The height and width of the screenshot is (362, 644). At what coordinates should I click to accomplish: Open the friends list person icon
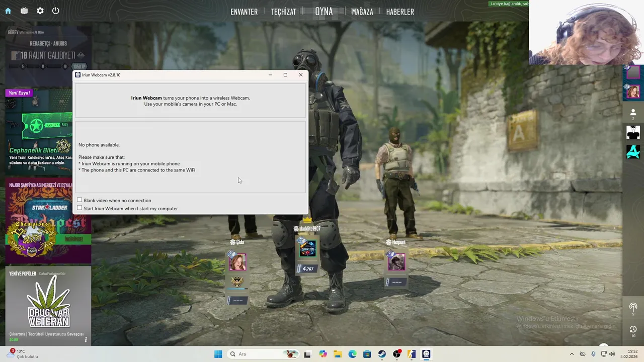pos(633,113)
